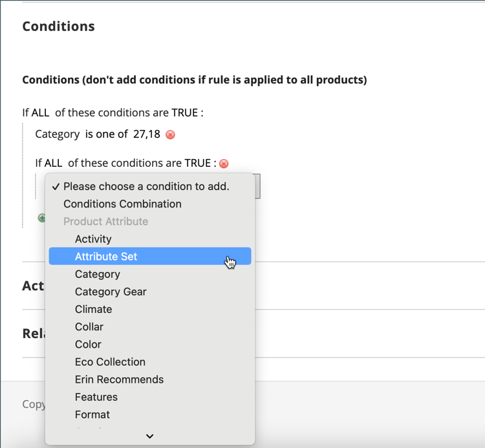The height and width of the screenshot is (448, 485).
Task: Select Format from the list
Action: tap(92, 414)
